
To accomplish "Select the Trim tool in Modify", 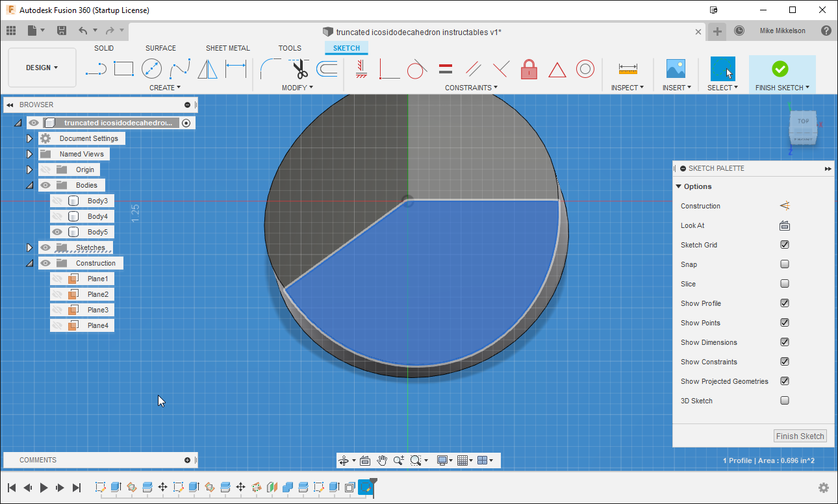I will (x=299, y=68).
